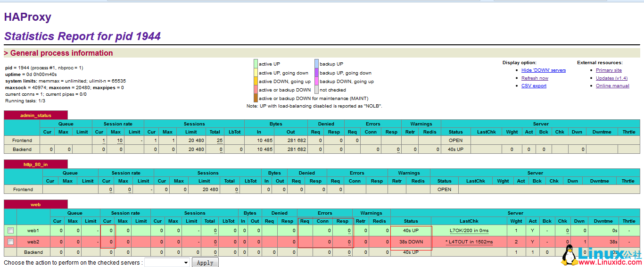Tick the web1 server checkbox

coord(10,231)
